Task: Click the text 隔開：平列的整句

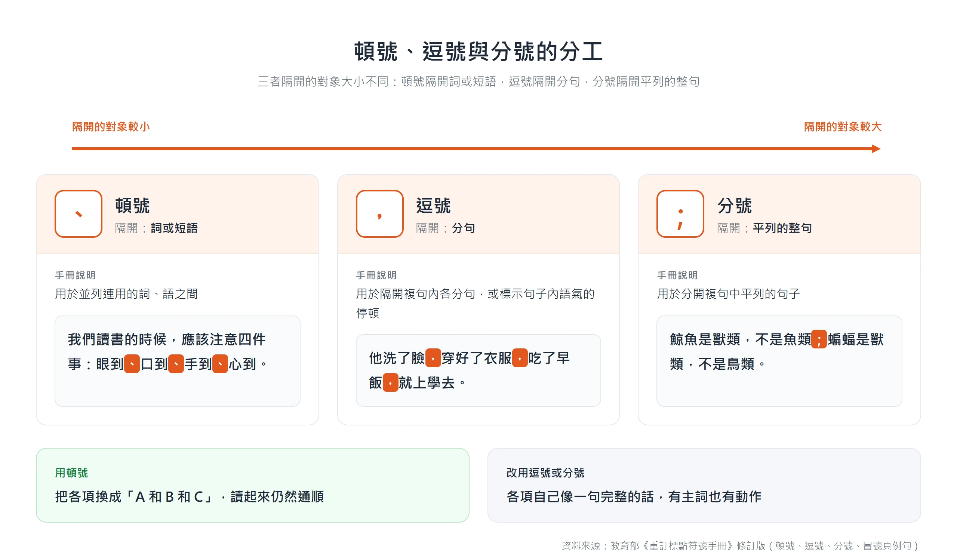Action: (x=764, y=228)
